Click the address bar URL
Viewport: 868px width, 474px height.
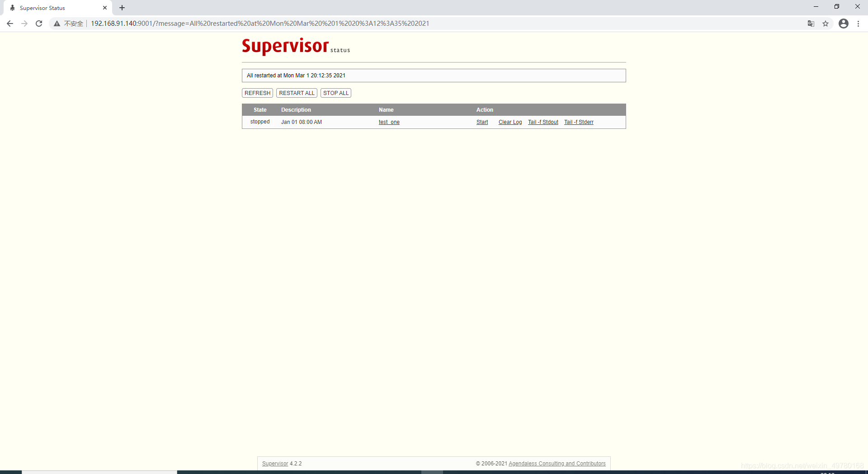(x=260, y=24)
